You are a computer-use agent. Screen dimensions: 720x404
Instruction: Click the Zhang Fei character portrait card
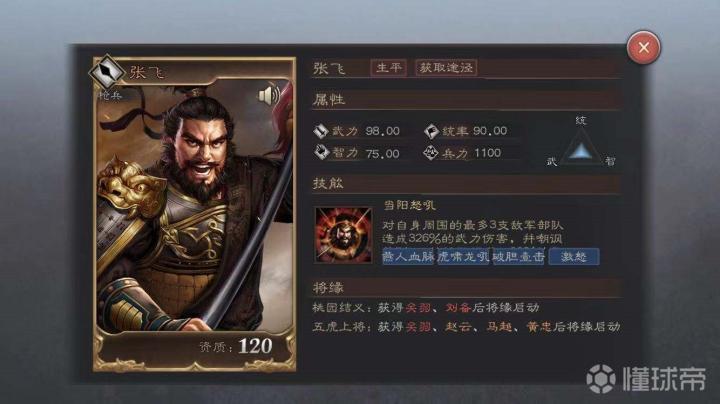click(x=194, y=214)
